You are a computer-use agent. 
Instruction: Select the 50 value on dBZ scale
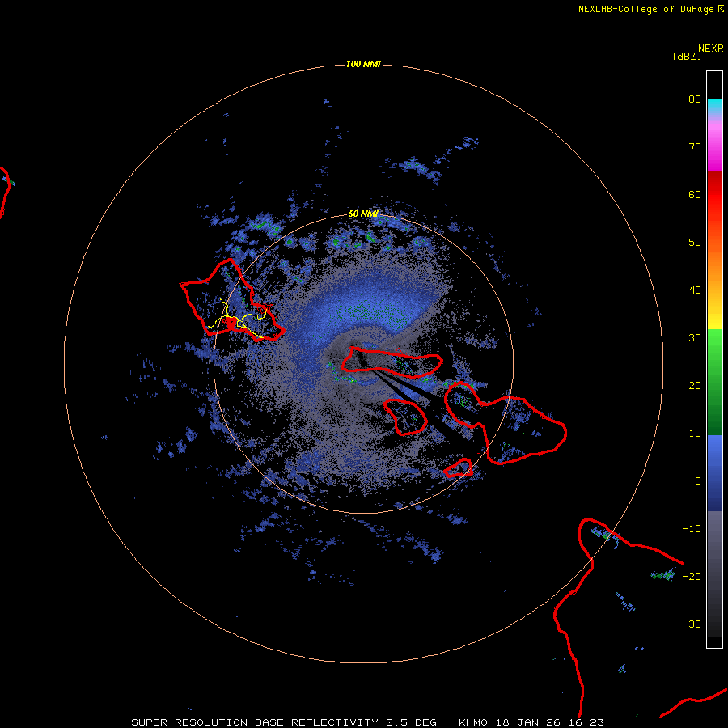tap(695, 243)
